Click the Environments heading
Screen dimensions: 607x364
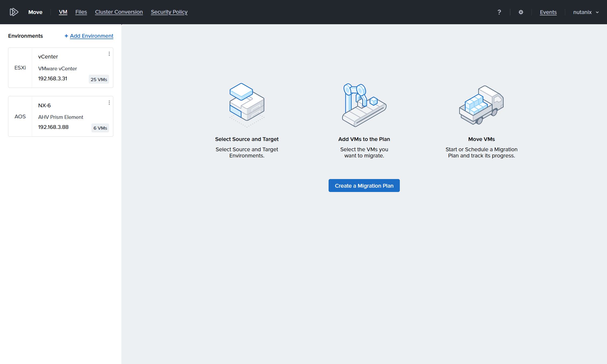tap(25, 36)
